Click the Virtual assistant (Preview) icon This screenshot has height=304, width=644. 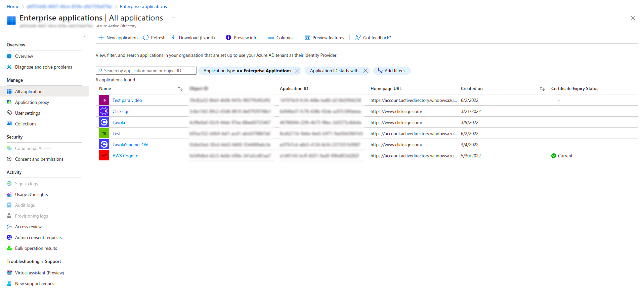(9, 273)
